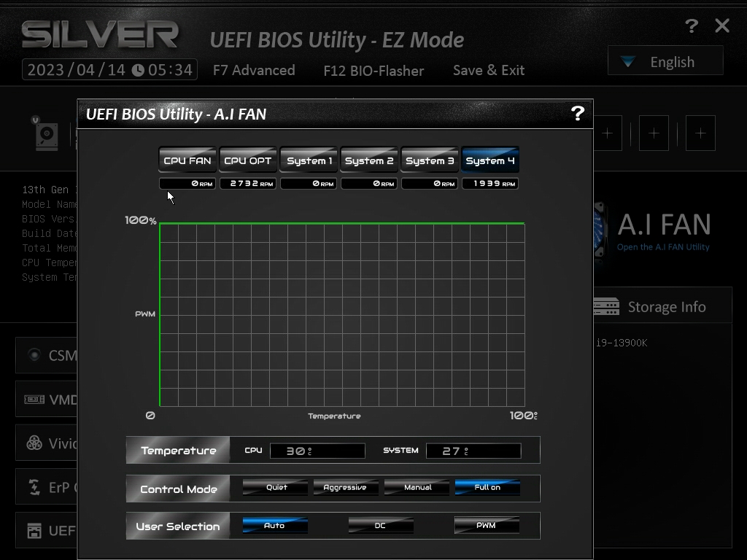This screenshot has width=747, height=560.
Task: Open the English language dropdown
Action: 665,61
